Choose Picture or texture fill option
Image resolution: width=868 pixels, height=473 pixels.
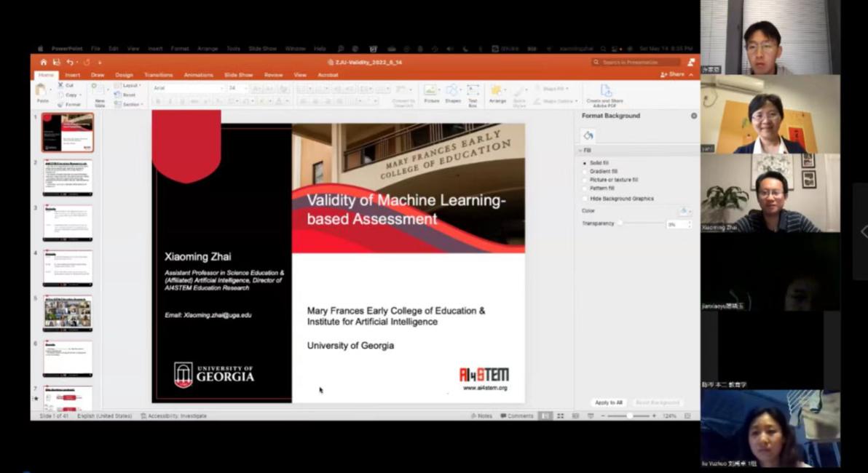click(585, 180)
